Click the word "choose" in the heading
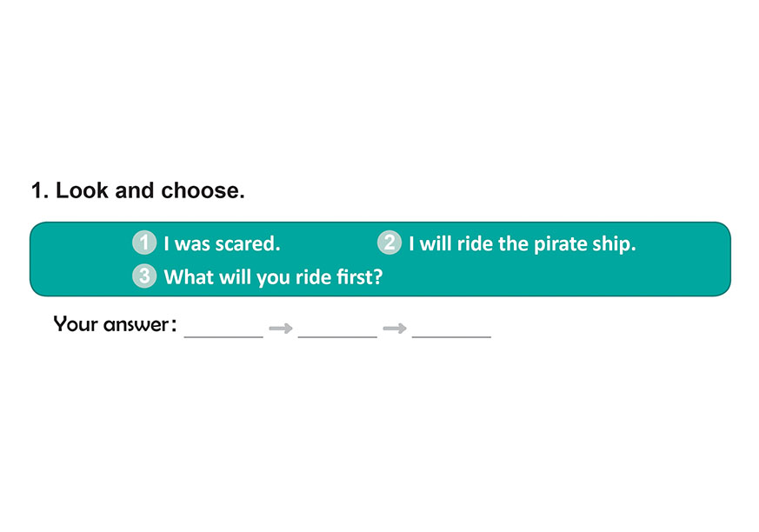This screenshot has width=759, height=532. pyautogui.click(x=199, y=191)
